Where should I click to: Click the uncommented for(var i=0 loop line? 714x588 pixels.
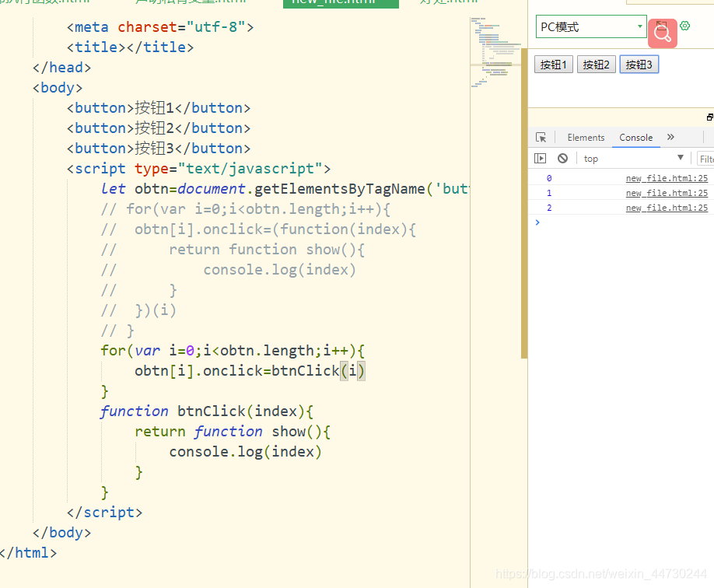click(x=233, y=350)
